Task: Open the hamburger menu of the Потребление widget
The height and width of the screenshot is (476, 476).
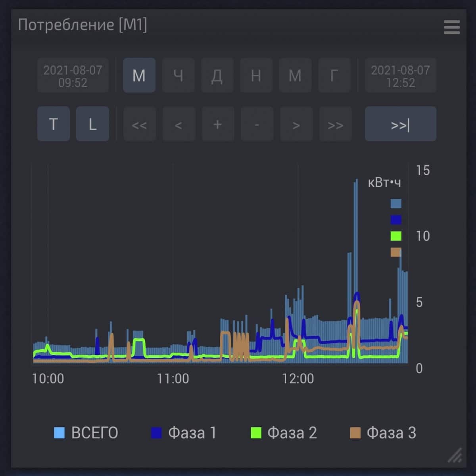Action: 452,27
